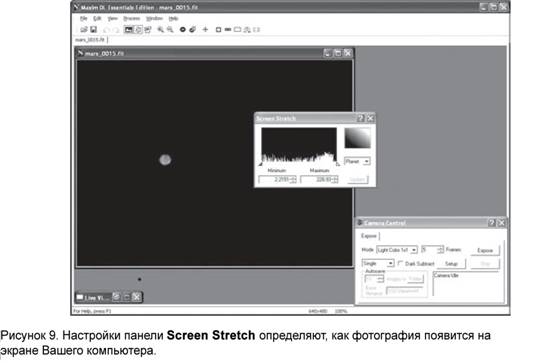Click the Save disk icon
Viewport: 542px width, 363px height.
click(93, 30)
